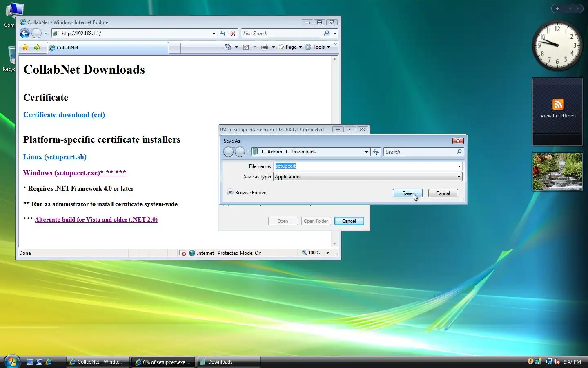The image size is (588, 368).
Task: Open File name dropdown in Save As
Action: pos(459,166)
